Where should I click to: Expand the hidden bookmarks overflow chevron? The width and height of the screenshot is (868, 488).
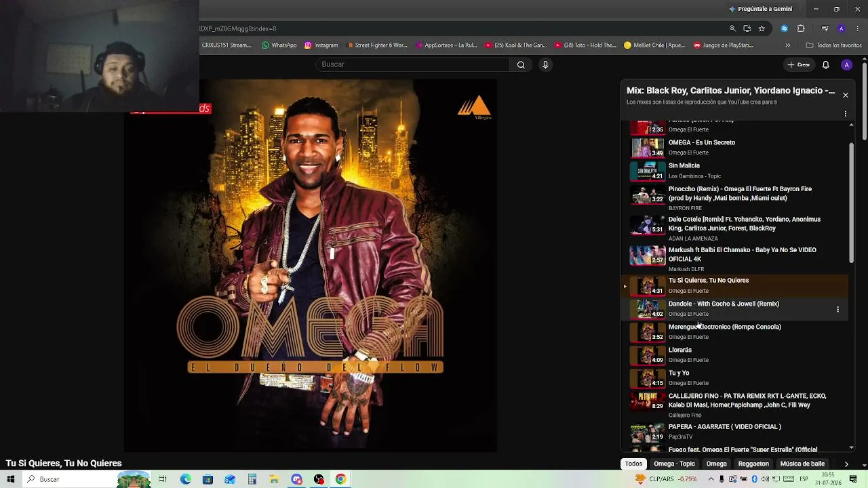(787, 45)
